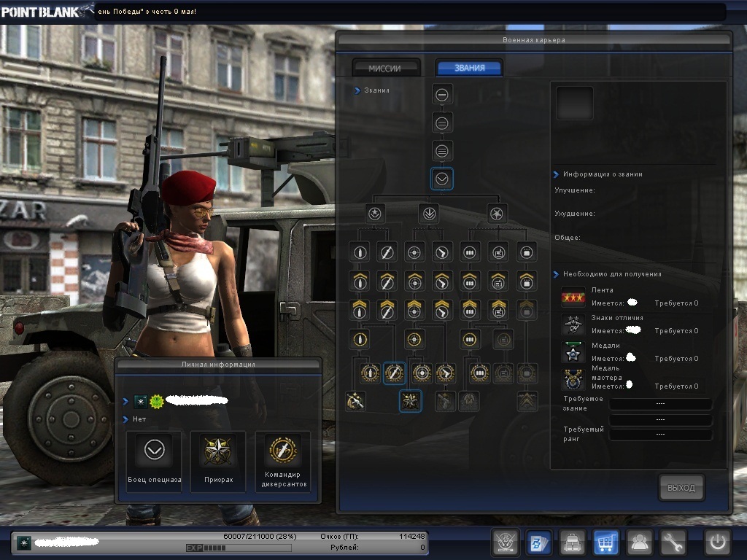Click the power exit icon
This screenshot has width=747, height=560.
pos(717,542)
